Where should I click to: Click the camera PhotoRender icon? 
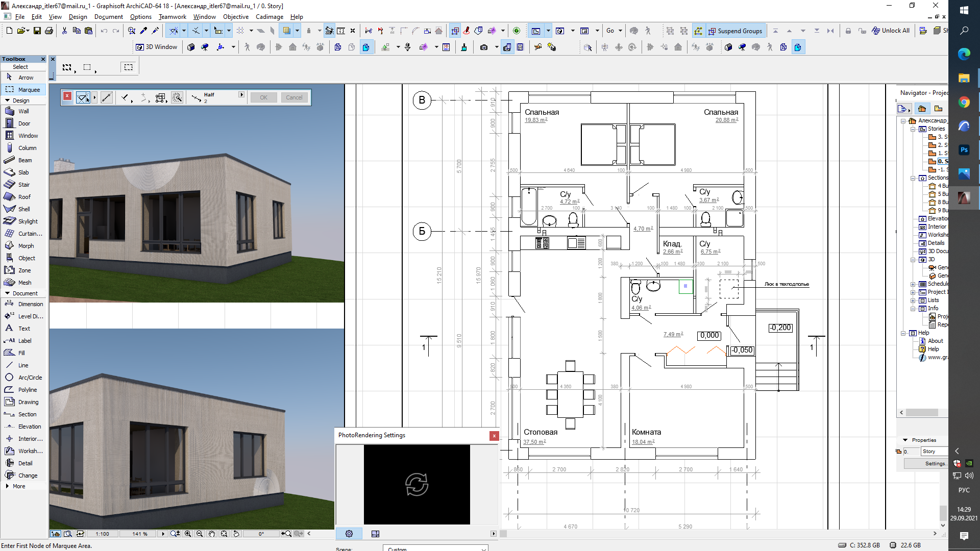coord(484,47)
